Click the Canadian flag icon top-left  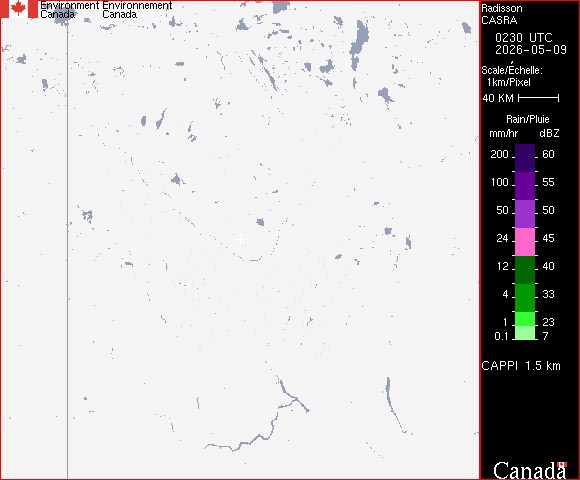[19, 9]
